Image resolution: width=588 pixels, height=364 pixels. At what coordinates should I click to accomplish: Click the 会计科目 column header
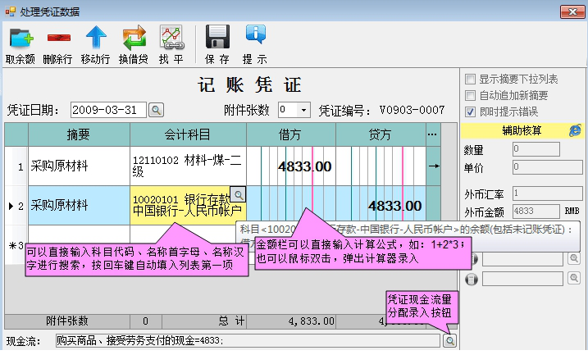(188, 134)
